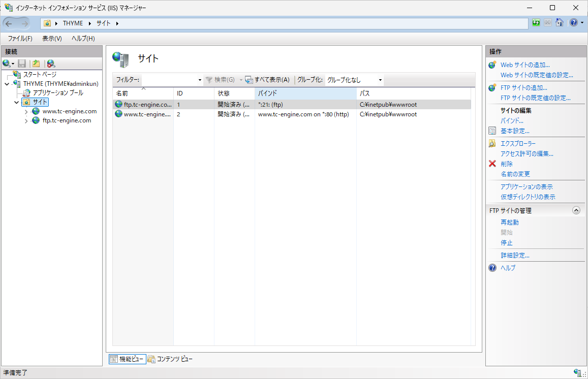The height and width of the screenshot is (379, 588).
Task: Open the 表示(V) menu
Action: click(52, 38)
